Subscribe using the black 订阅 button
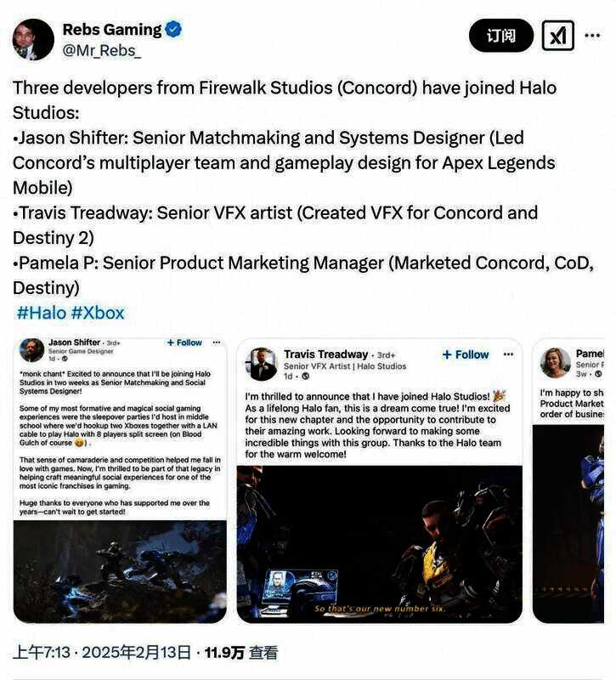The height and width of the screenshot is (680, 616). 501,36
